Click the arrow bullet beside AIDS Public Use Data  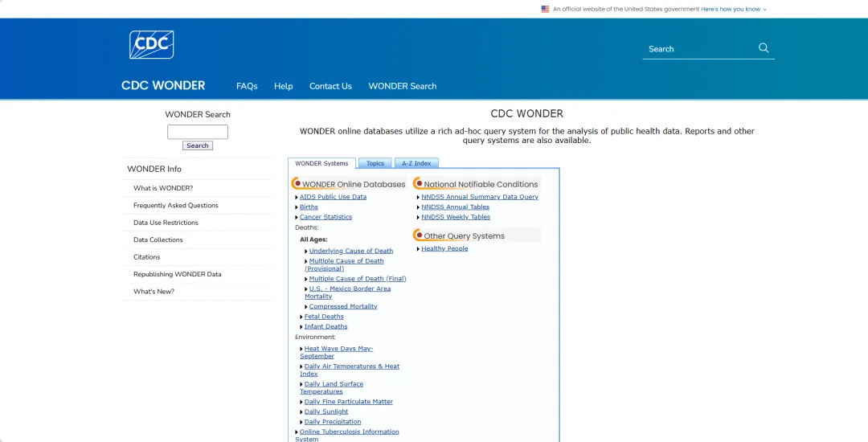pyautogui.click(x=297, y=197)
